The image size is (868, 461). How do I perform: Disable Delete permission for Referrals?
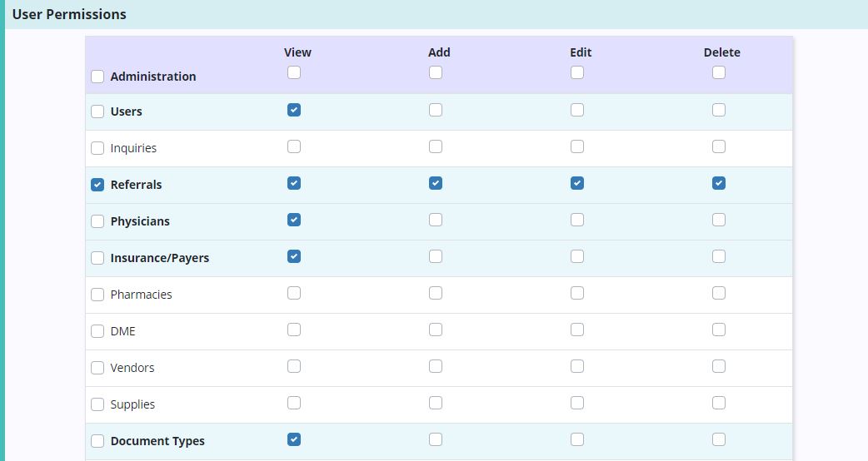719,183
